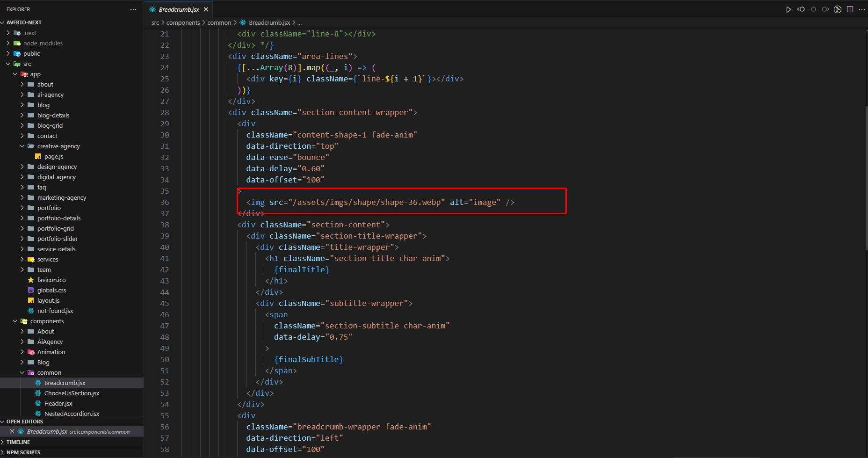Click the layout.js file icon

coord(31,300)
